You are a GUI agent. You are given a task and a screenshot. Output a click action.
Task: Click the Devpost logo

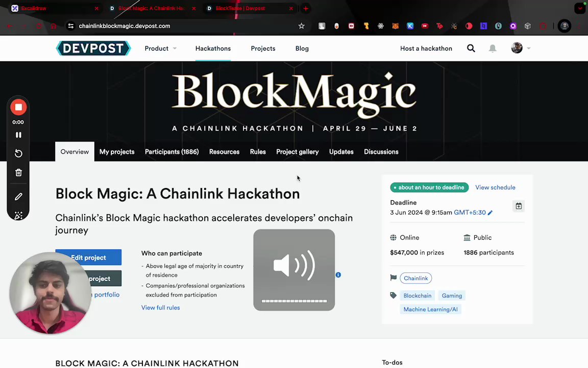[93, 49]
